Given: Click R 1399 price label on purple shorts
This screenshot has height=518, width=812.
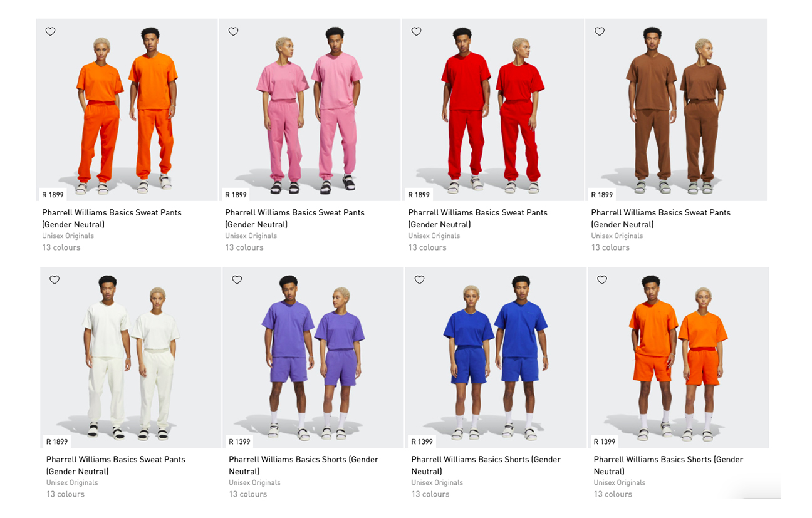Looking at the screenshot, I should [x=239, y=442].
